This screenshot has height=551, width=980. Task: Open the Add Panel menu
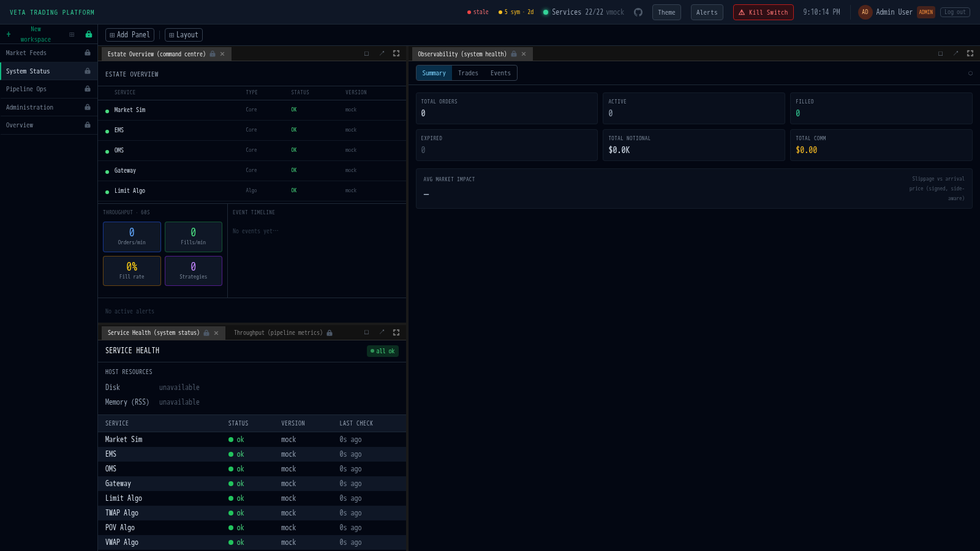pos(130,35)
